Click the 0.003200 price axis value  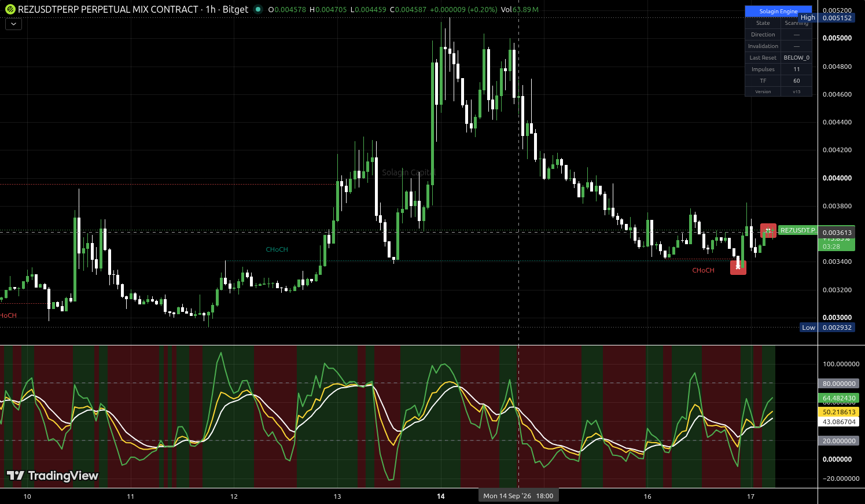[837, 290]
